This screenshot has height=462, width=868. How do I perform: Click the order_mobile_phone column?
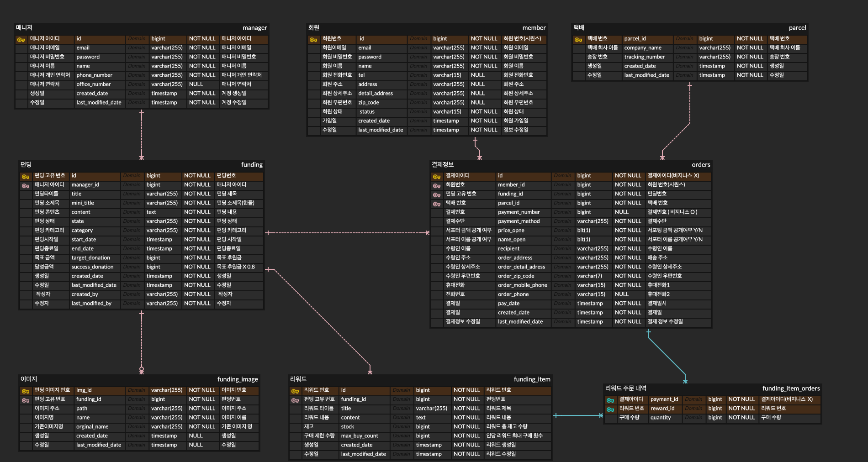point(522,285)
